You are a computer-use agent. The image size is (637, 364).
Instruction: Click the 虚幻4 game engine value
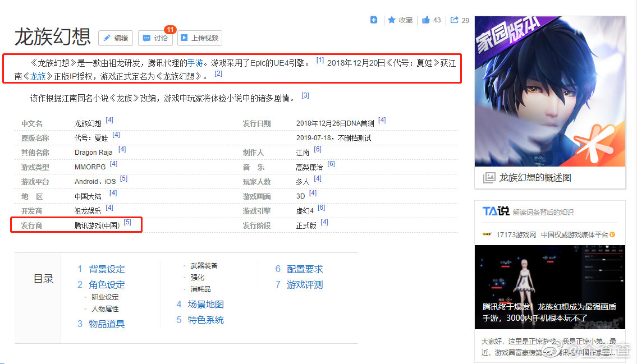pyautogui.click(x=305, y=211)
